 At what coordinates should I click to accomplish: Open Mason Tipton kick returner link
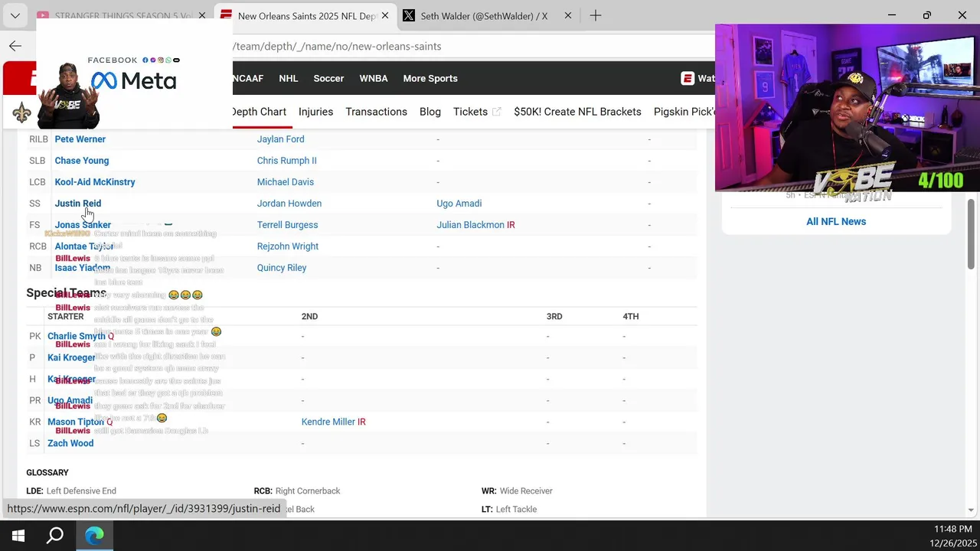[x=75, y=422]
